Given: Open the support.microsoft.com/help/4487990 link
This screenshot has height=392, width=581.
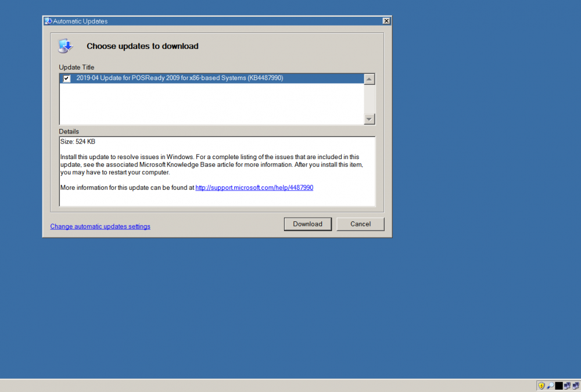Looking at the screenshot, I should (254, 188).
